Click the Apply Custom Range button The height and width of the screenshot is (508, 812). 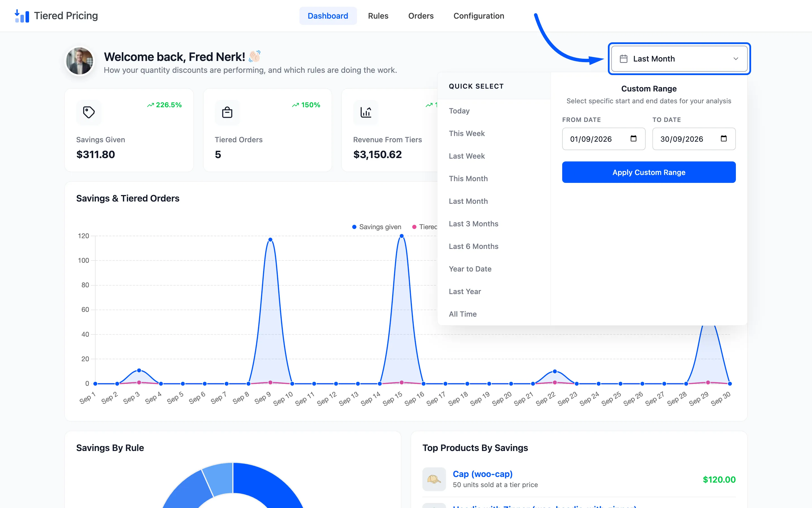[648, 172]
